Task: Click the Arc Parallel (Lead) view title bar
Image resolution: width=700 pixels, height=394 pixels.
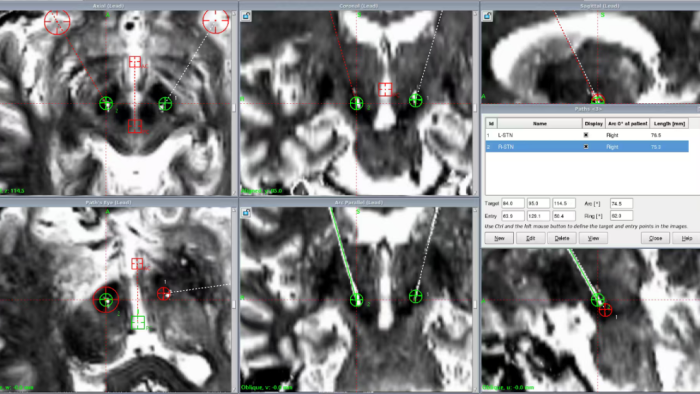Action: [359, 203]
